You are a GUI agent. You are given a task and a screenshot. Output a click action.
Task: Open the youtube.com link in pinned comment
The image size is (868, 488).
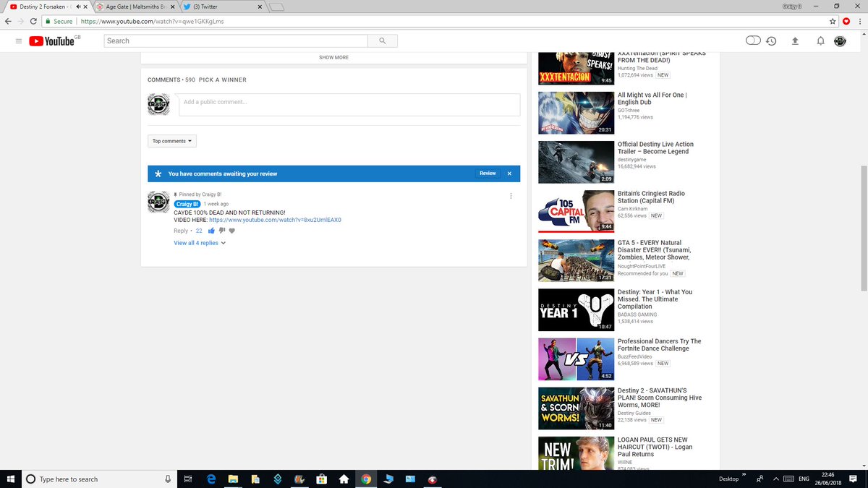(x=275, y=220)
